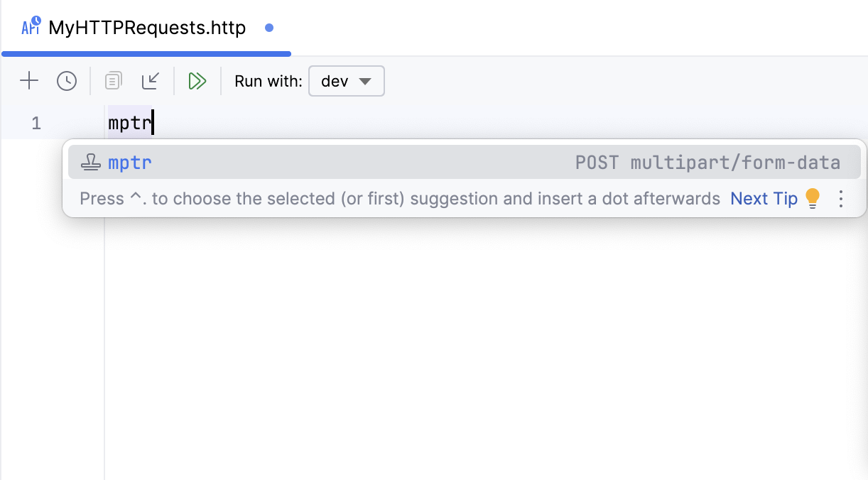868x480 pixels.
Task: Click the yellow lightbulb tip icon
Action: click(x=813, y=199)
